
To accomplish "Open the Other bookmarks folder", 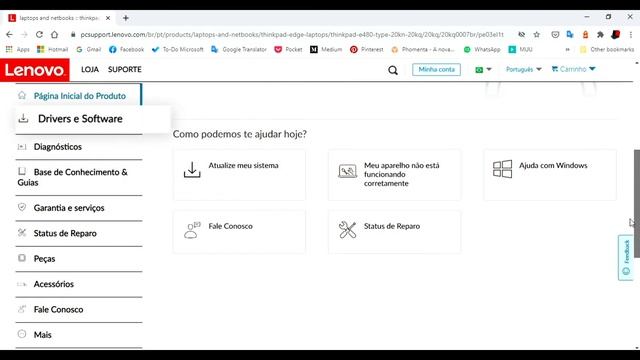I will (607, 49).
